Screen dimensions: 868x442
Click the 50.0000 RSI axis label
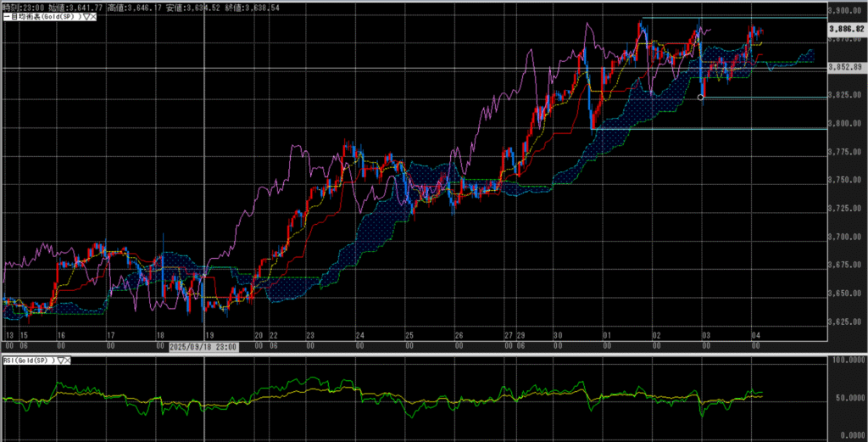[849, 397]
